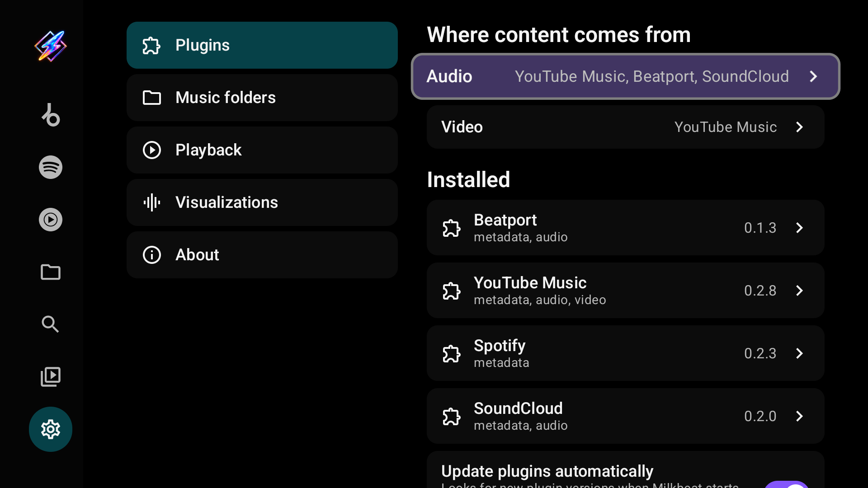Click the puzzle icon next to YouTube Music
The width and height of the screenshot is (868, 488).
click(452, 291)
